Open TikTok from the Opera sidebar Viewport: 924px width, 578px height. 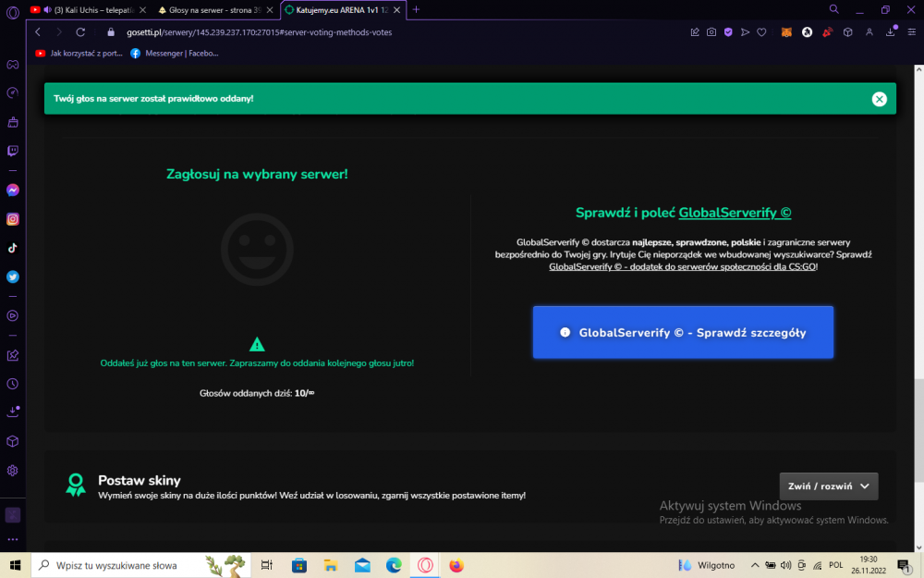point(12,248)
